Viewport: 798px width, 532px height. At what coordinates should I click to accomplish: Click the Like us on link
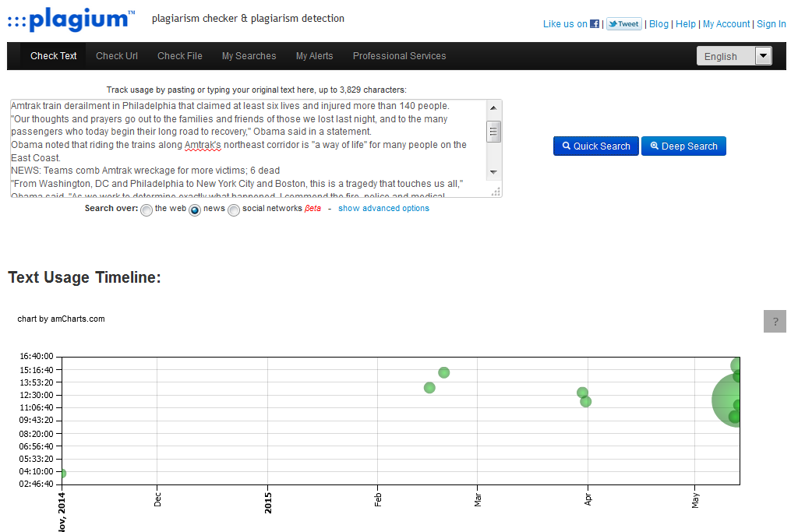click(565, 24)
